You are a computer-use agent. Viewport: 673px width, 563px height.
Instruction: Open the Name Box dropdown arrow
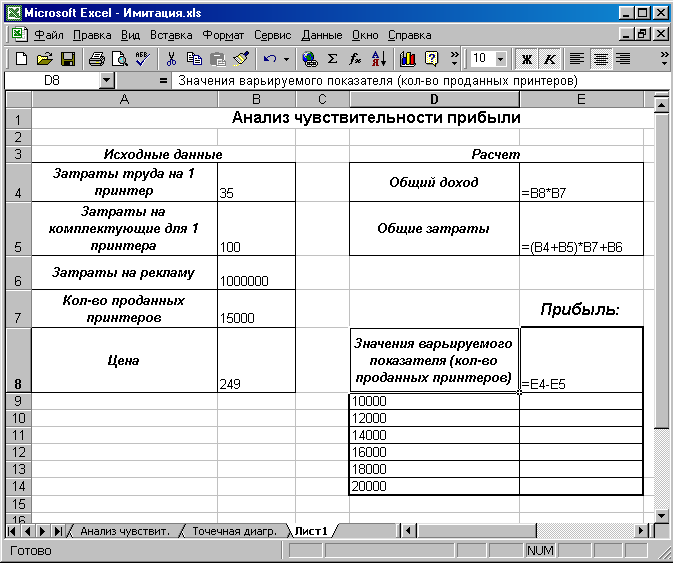[106, 80]
